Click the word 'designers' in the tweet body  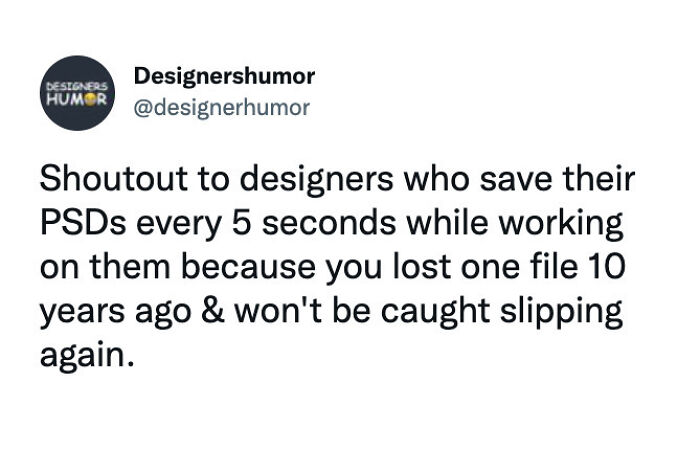[317, 180]
